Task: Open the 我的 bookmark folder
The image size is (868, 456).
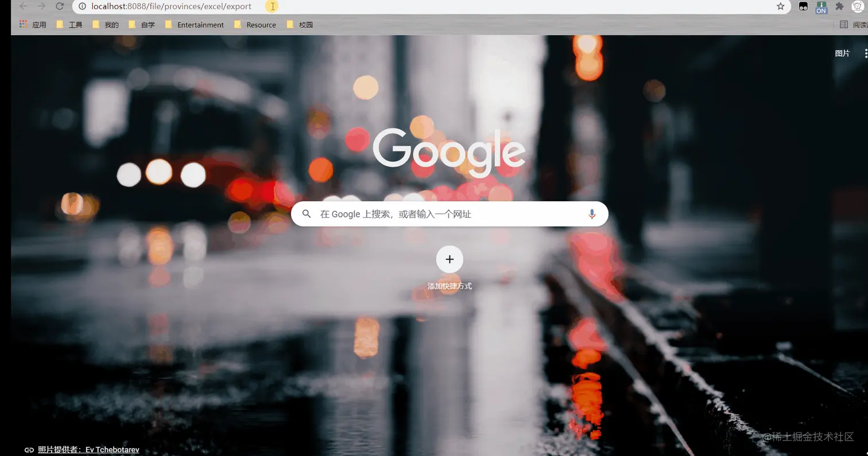Action: coord(106,25)
